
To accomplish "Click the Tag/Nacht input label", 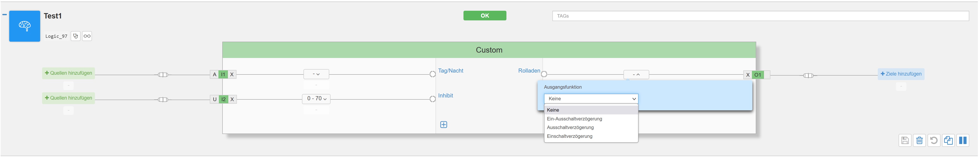I will point(450,71).
